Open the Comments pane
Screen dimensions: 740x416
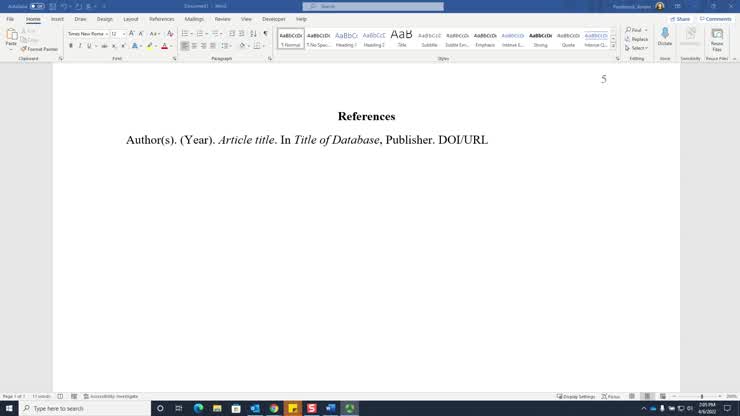point(715,19)
